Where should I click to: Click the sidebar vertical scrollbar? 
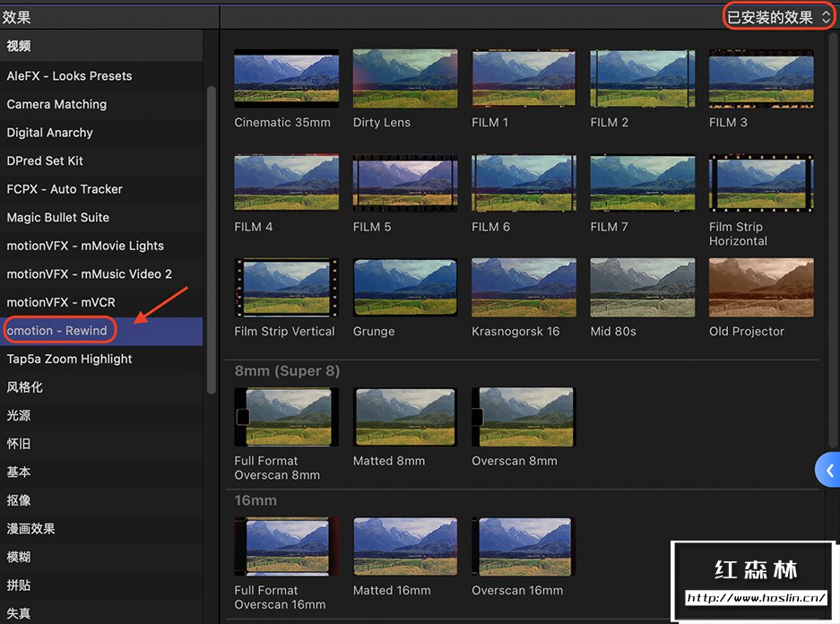[x=211, y=240]
